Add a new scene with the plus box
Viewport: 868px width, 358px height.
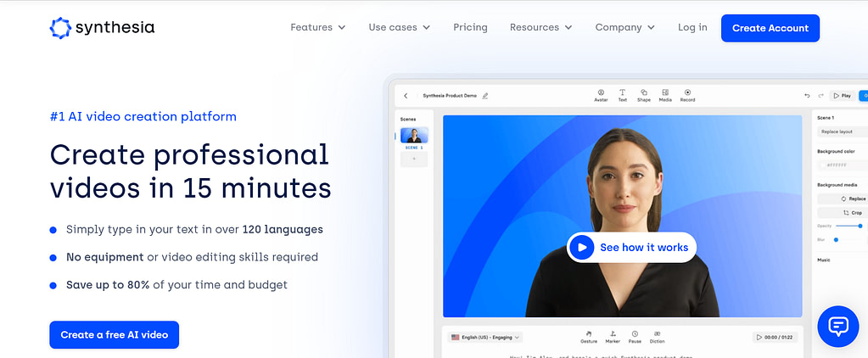[414, 159]
